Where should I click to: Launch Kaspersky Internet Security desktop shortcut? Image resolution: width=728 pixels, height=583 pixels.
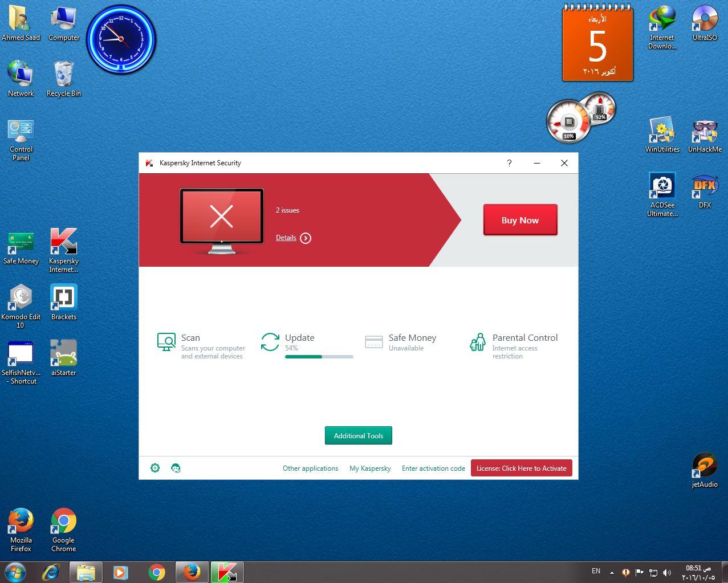click(64, 251)
